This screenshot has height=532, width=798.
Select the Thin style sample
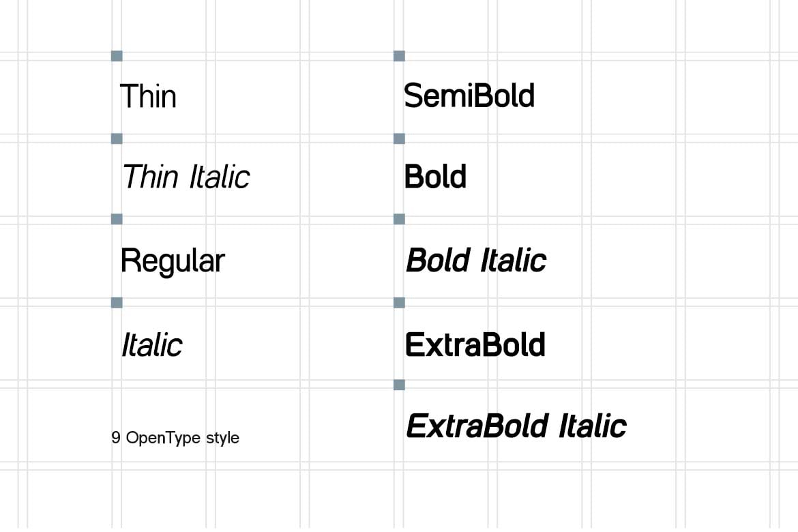148,96
